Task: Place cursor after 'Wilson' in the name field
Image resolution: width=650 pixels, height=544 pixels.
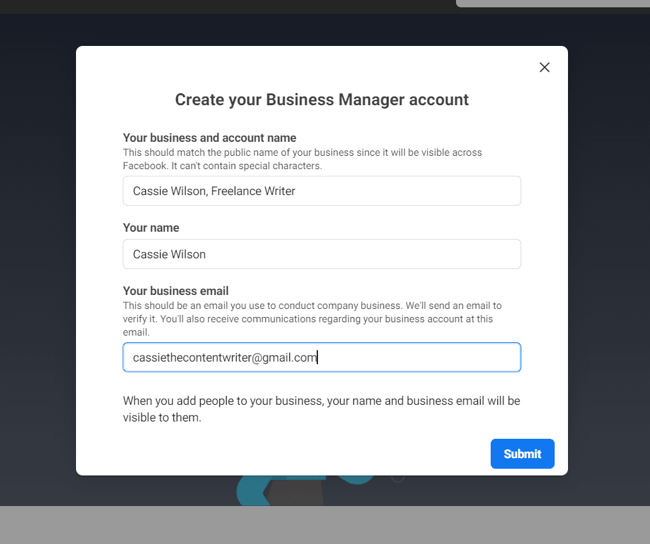Action: (x=207, y=254)
